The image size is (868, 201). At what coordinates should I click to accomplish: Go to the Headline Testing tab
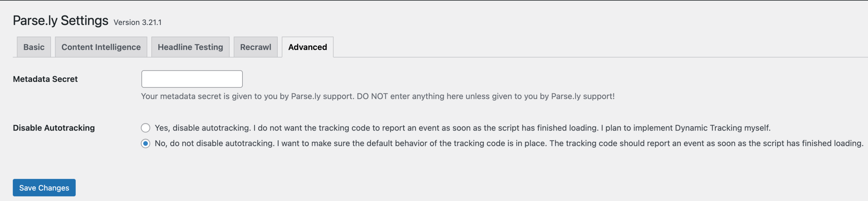(x=190, y=47)
